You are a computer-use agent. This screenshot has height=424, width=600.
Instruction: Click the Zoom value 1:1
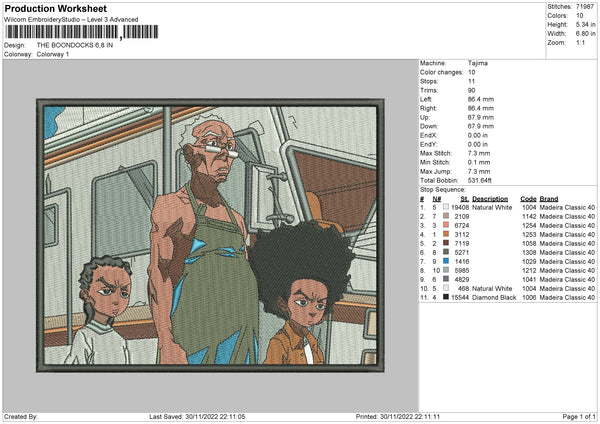click(x=580, y=42)
